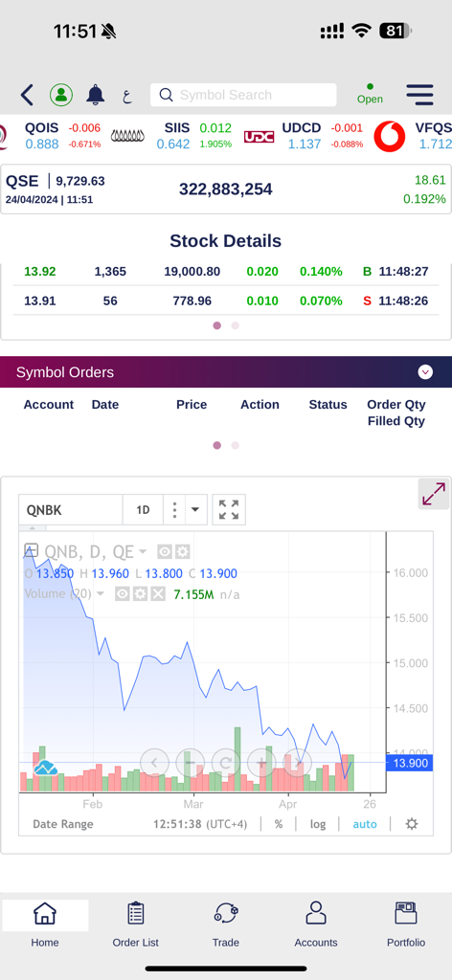Switch language with the Arabic letter icon
The height and width of the screenshot is (980, 452).
point(127,96)
